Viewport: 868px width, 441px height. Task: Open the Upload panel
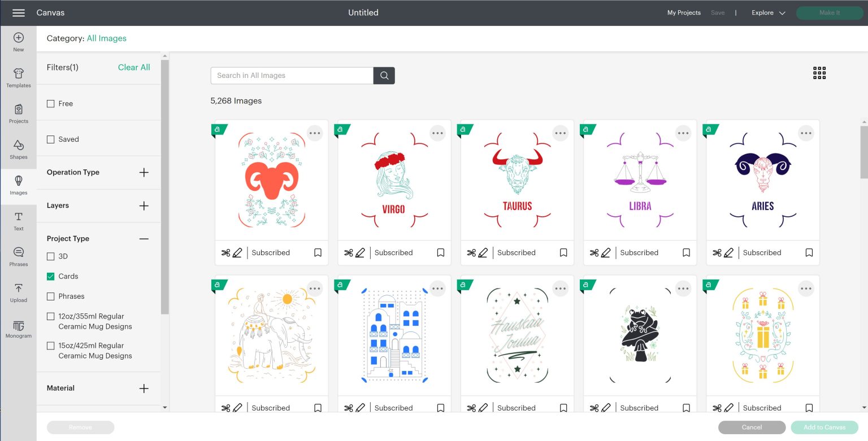pyautogui.click(x=18, y=292)
